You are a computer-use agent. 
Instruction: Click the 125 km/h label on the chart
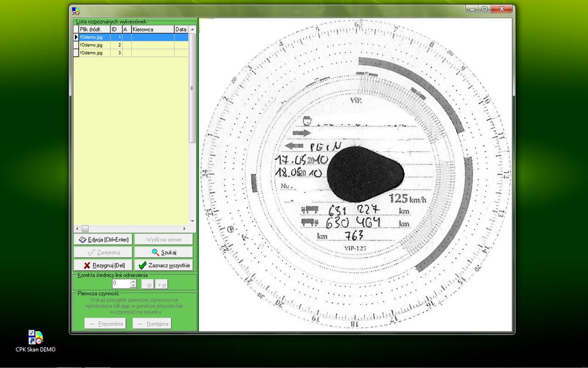407,199
